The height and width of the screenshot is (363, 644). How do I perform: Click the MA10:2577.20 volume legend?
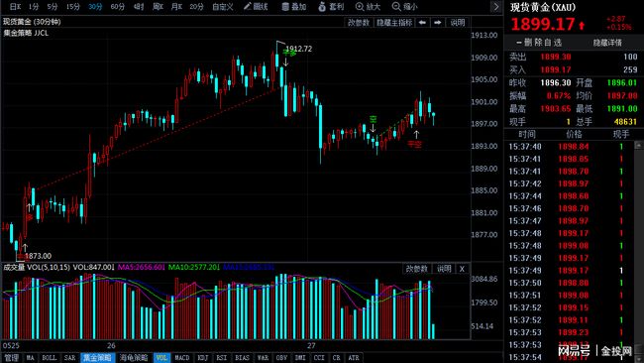click(x=194, y=267)
